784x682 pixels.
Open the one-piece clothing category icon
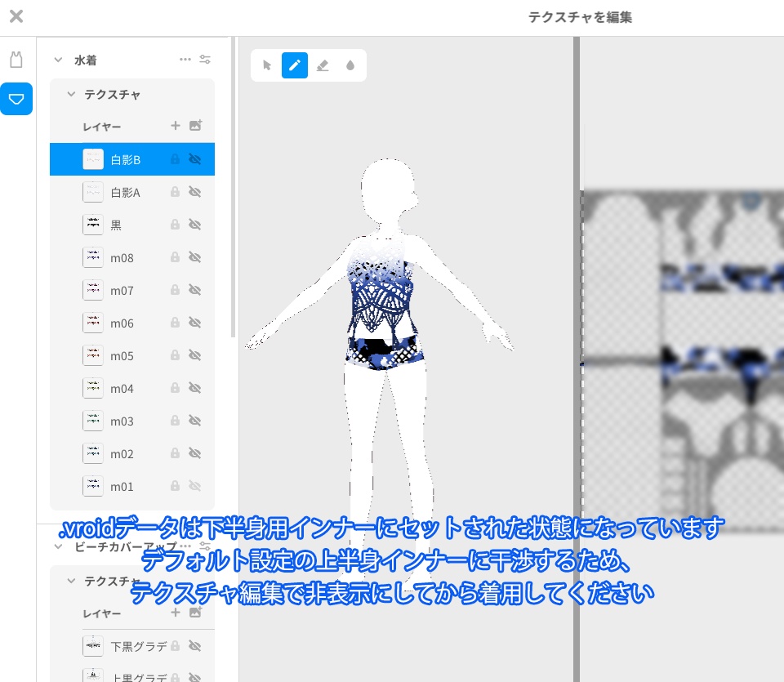16,99
